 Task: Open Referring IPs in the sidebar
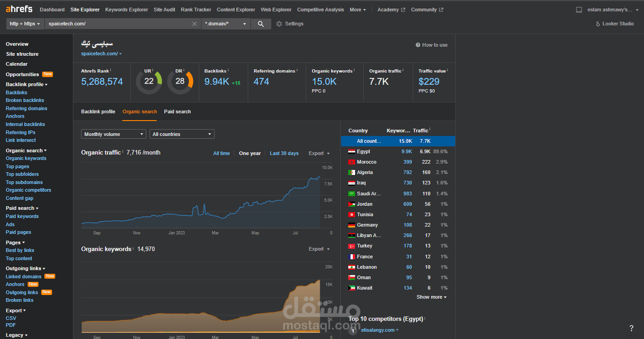coord(20,133)
